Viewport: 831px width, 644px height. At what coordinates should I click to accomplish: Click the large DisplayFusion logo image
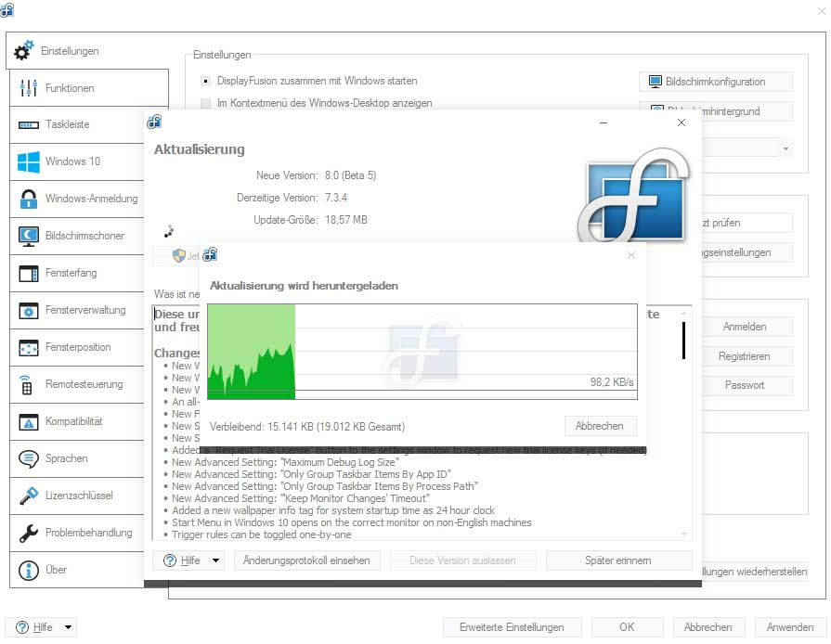click(x=634, y=195)
